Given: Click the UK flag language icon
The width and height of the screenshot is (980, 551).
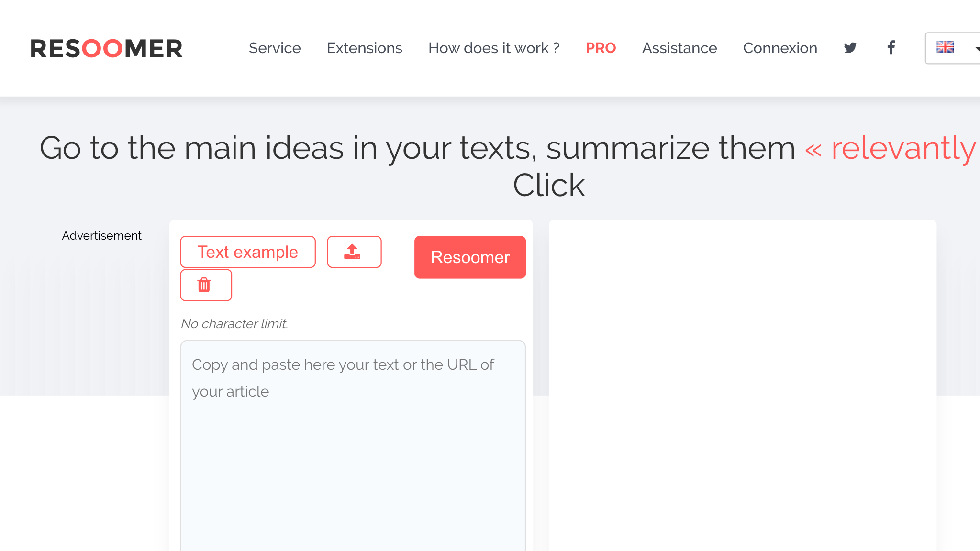Looking at the screenshot, I should [945, 47].
